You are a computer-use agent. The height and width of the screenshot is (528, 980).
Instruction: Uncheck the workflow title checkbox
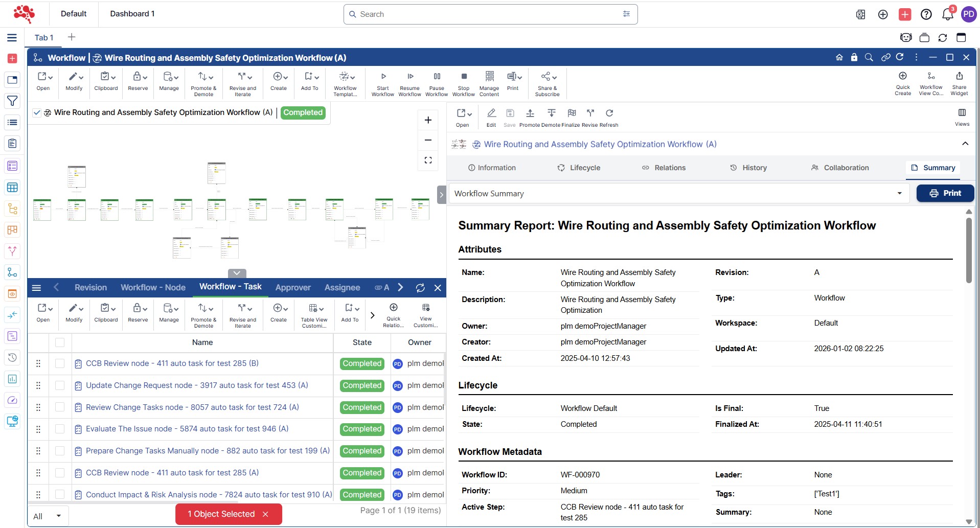[37, 113]
